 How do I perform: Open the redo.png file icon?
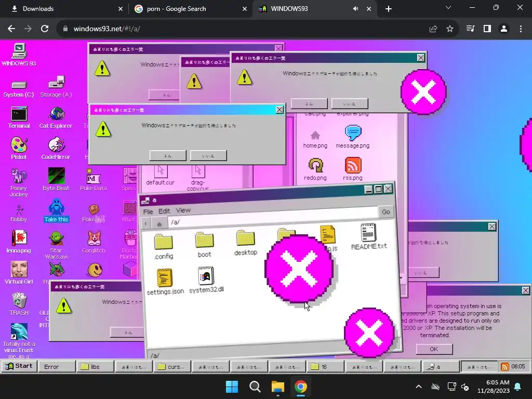coord(315,169)
